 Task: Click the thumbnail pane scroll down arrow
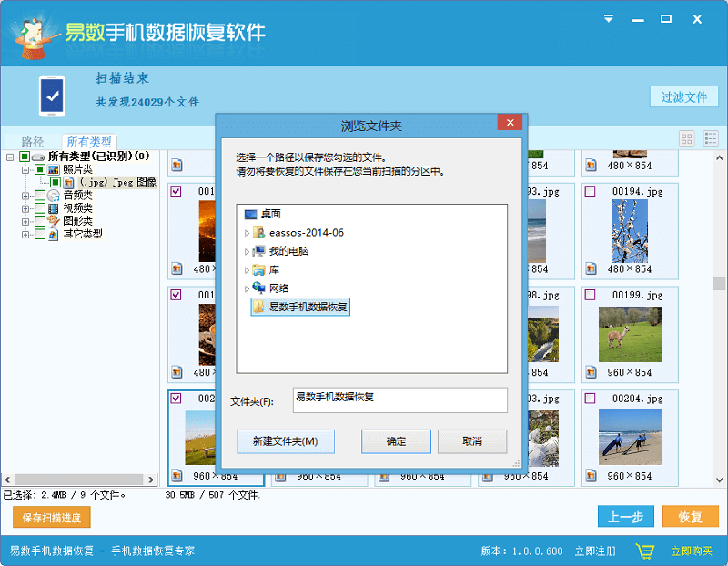[x=719, y=480]
